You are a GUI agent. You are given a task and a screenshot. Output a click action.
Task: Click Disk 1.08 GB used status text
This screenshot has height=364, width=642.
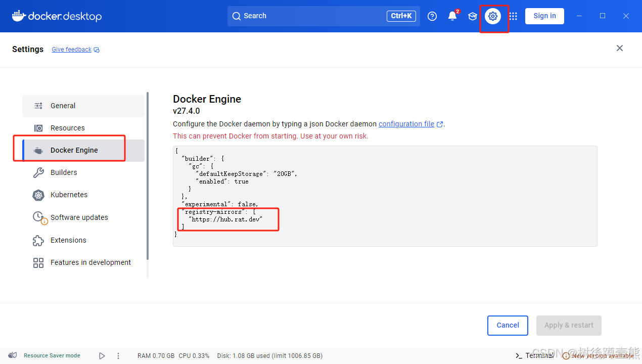pos(270,356)
